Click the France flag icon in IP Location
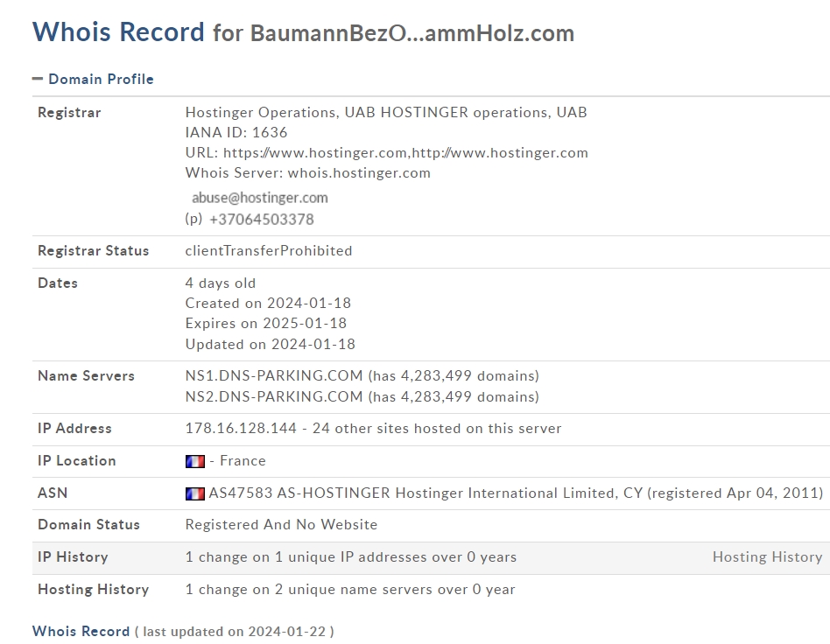Viewport: 830px width, 644px height. click(x=194, y=461)
